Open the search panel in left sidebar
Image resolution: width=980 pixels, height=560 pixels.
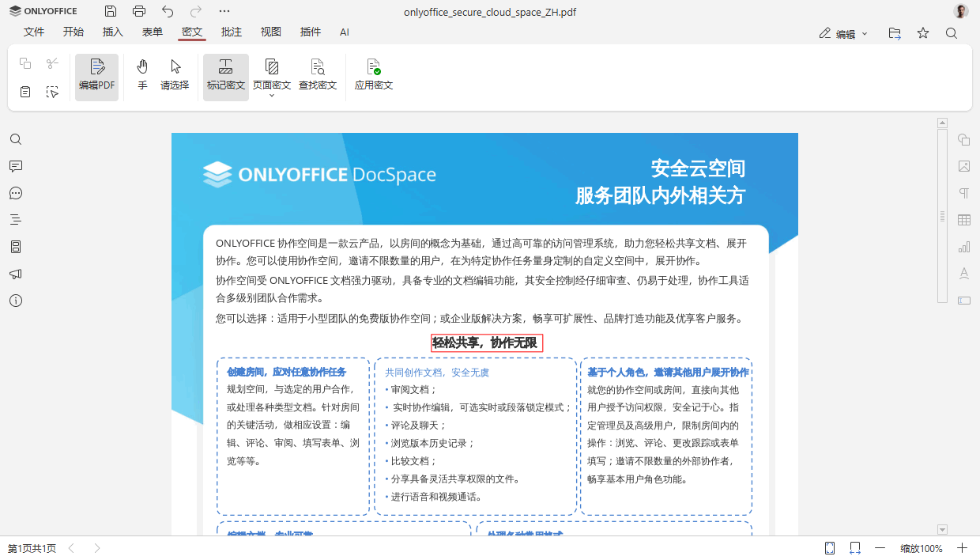(16, 139)
